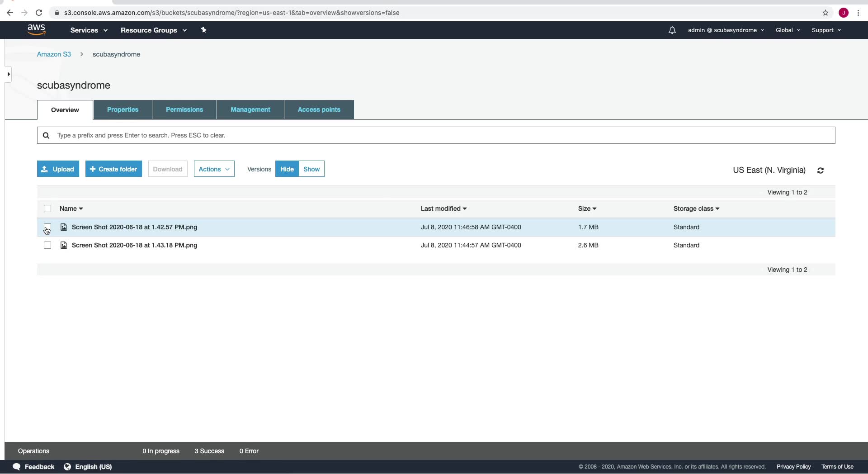Click the Feedback speech bubble icon
Viewport: 868px width, 474px height.
[x=16, y=467]
